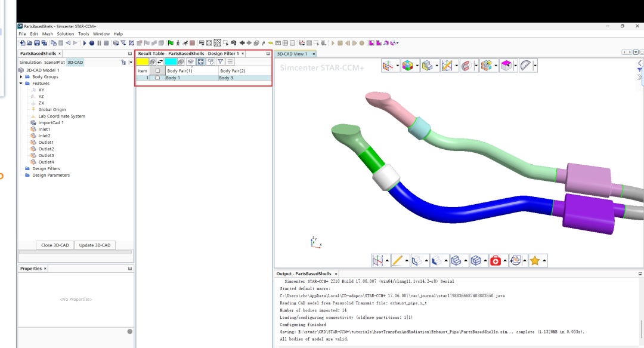Image resolution: width=644 pixels, height=348 pixels.
Task: Select the ImportCad 1 feature
Action: point(51,122)
